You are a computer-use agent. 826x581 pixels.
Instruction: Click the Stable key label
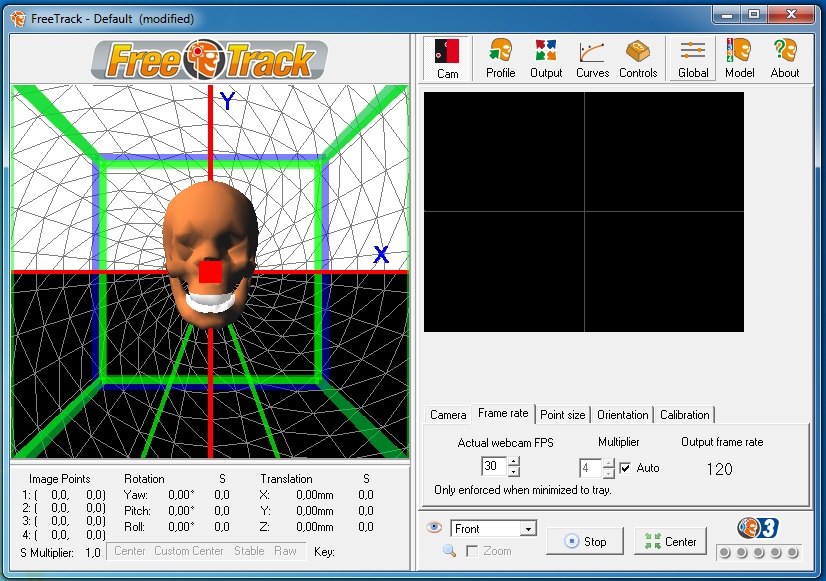coord(249,551)
